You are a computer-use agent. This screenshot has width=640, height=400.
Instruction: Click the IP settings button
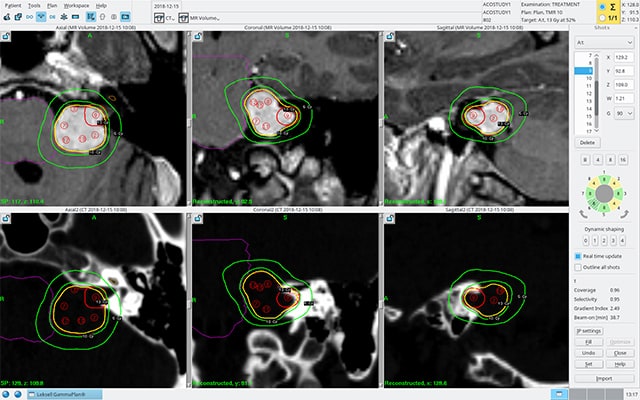[587, 330]
